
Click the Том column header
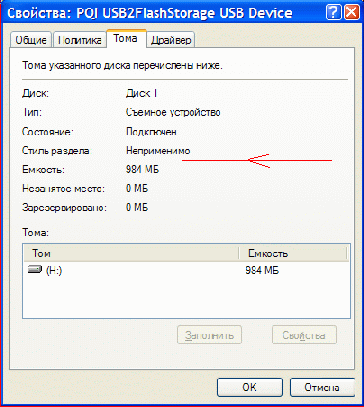pyautogui.click(x=131, y=253)
